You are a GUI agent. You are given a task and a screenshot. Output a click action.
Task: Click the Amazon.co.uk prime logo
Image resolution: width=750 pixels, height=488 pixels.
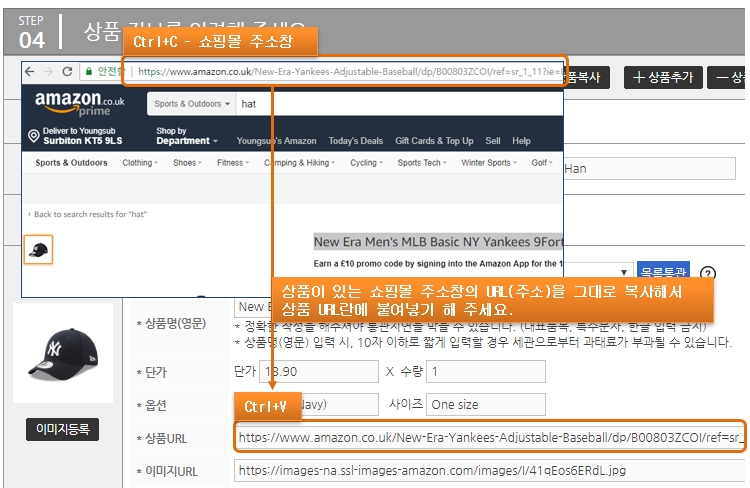[79, 103]
